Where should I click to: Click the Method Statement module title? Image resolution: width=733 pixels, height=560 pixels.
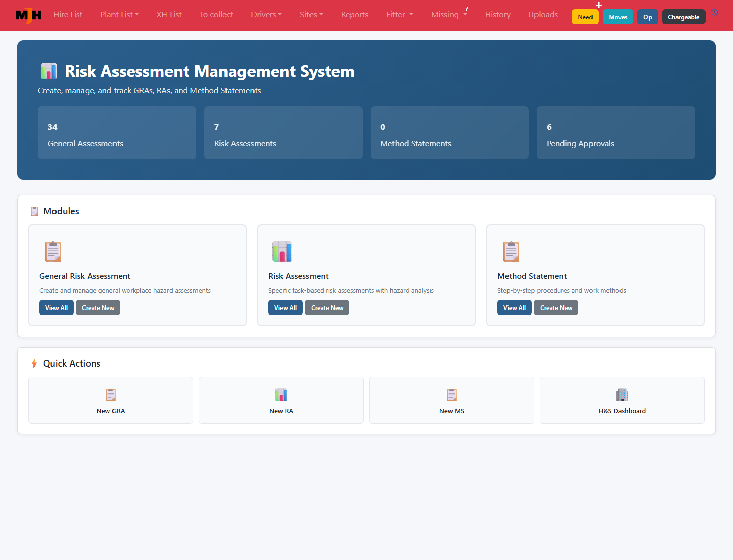[532, 276]
